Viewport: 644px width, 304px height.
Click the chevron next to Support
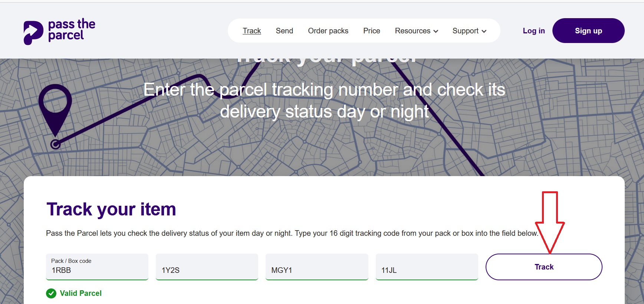(484, 31)
